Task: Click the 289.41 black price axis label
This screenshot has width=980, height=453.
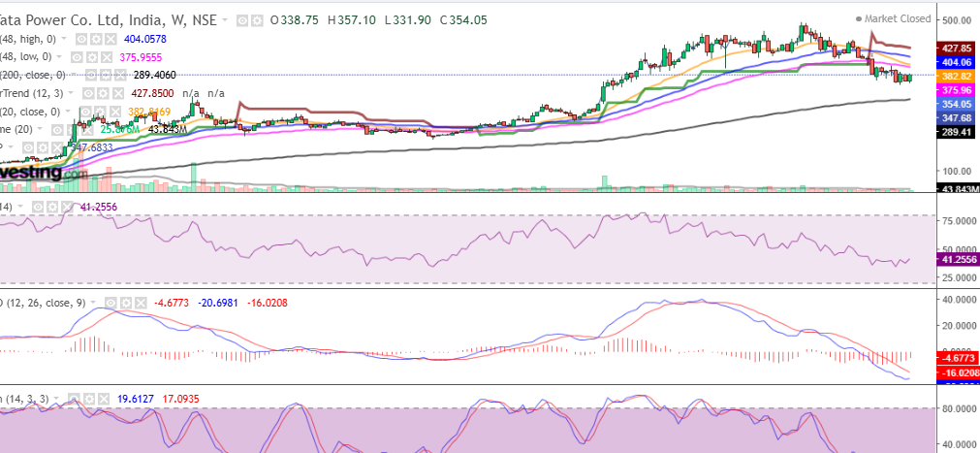Action: coord(956,132)
